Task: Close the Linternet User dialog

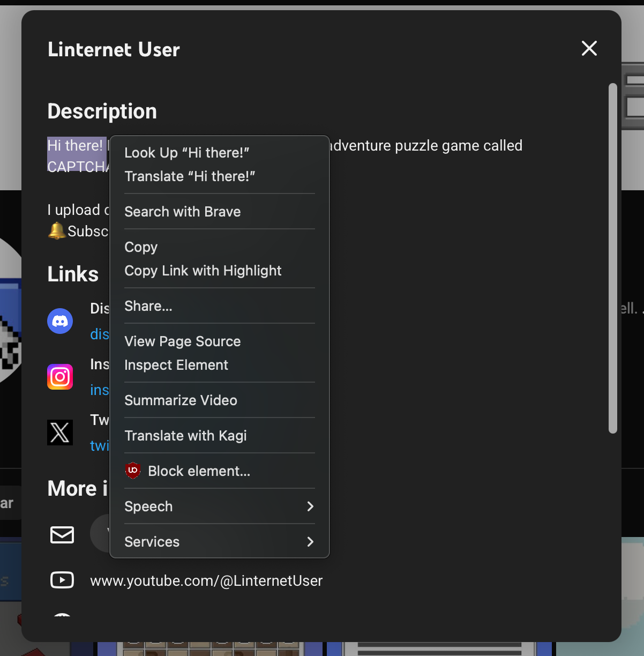Action: point(589,49)
